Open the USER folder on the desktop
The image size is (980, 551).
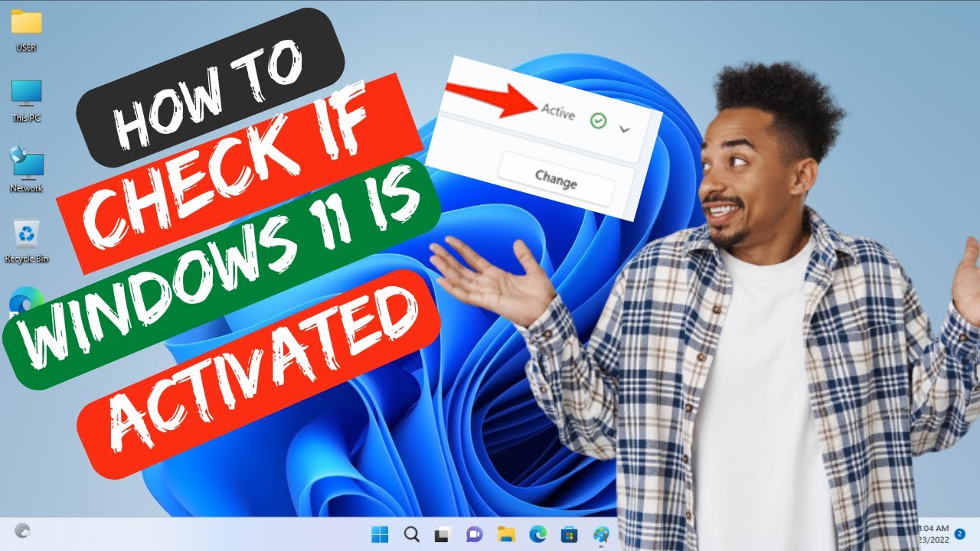[x=26, y=29]
